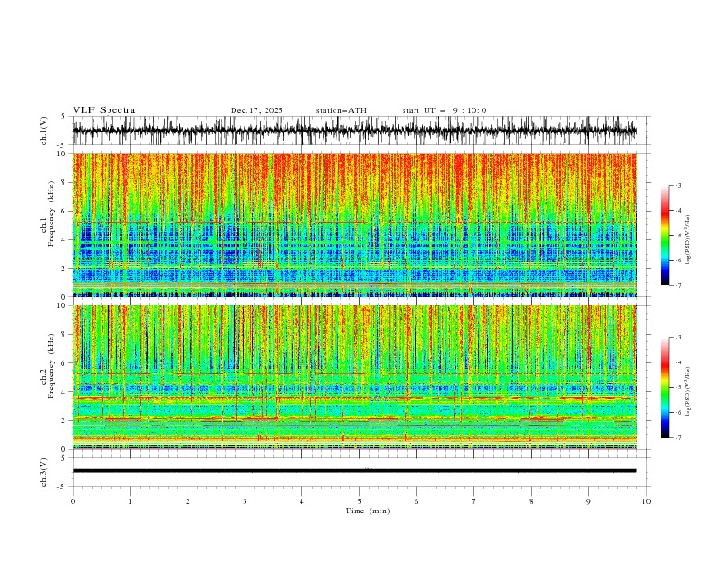Click the lower PSD color scale bar
This screenshot has height=563, width=728.
[x=665, y=387]
